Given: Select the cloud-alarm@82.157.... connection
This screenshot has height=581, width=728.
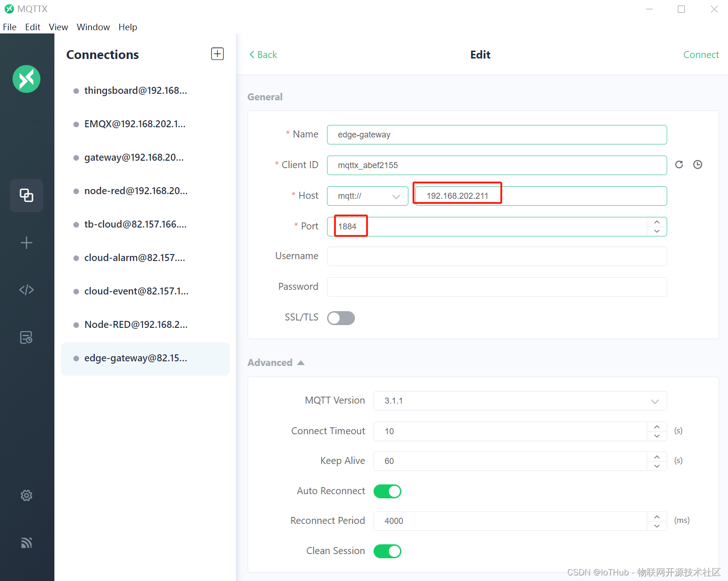Looking at the screenshot, I should coord(145,258).
